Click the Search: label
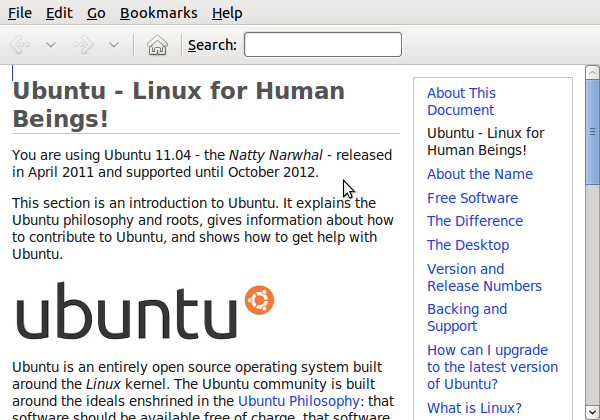 coord(212,45)
